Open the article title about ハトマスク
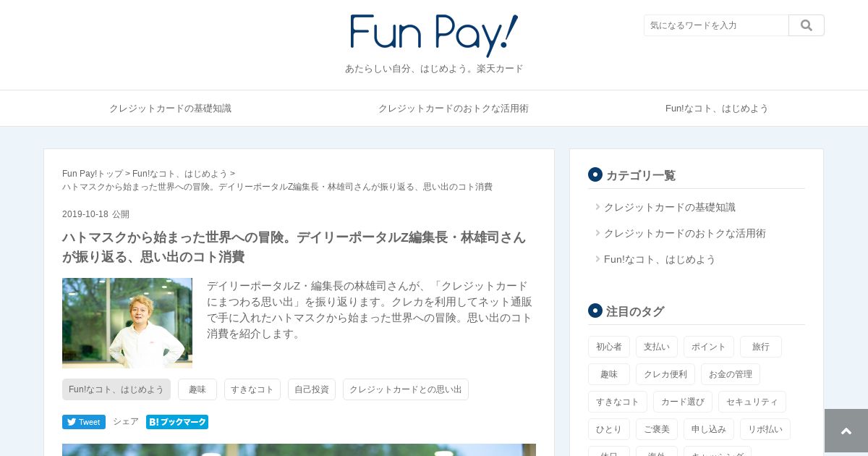Image resolution: width=868 pixels, height=456 pixels. (294, 247)
